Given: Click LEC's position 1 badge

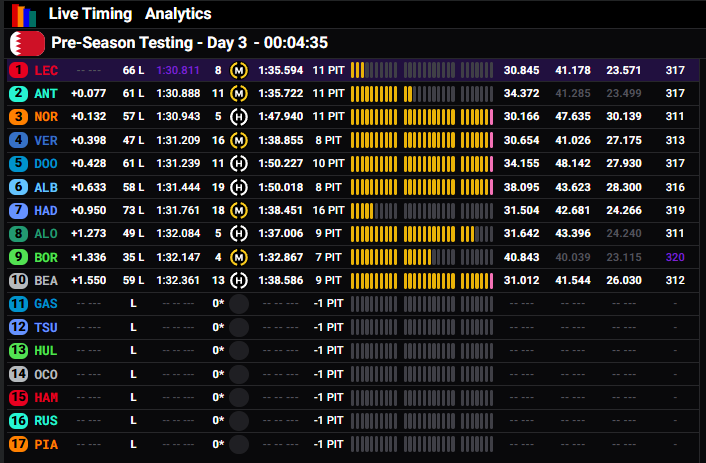Looking at the screenshot, I should tap(18, 70).
